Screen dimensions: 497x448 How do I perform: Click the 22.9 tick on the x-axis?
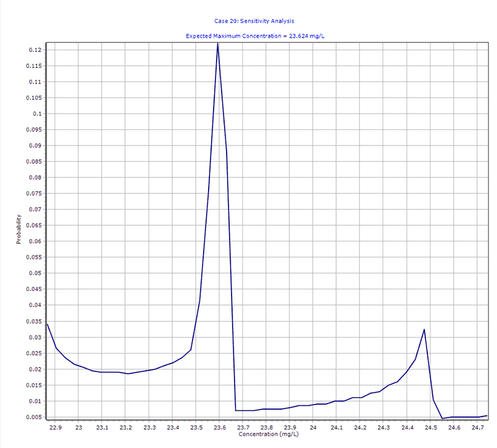pos(56,427)
